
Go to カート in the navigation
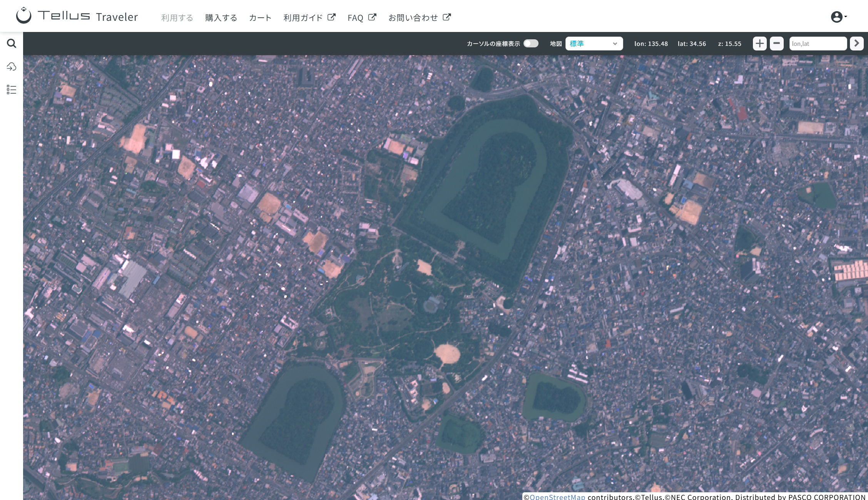[x=260, y=18]
